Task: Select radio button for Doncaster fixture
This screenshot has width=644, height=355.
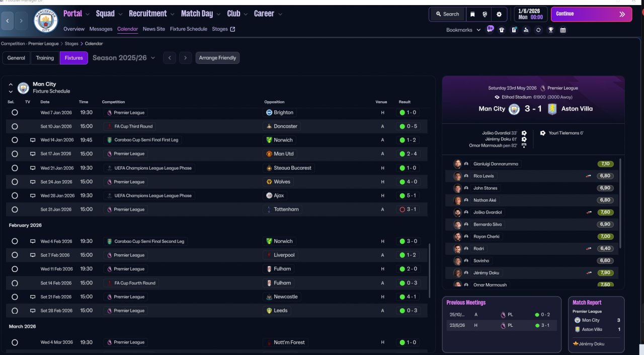Action: pyautogui.click(x=15, y=126)
